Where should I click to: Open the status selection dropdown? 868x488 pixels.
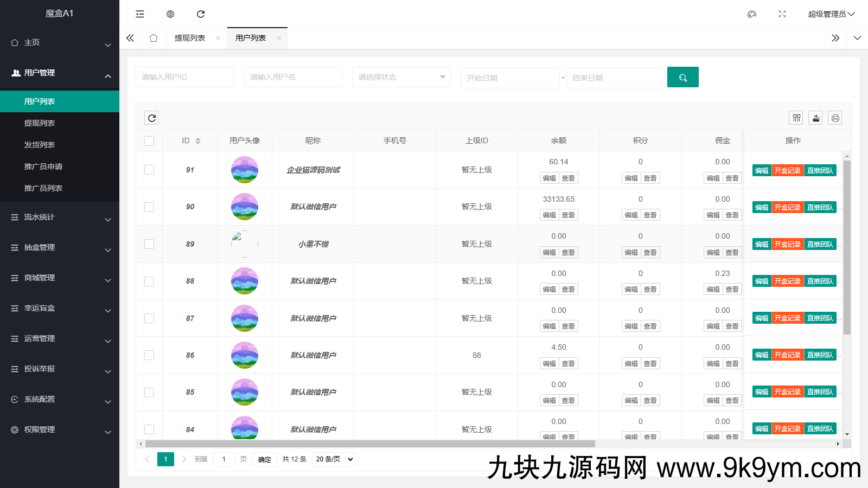tap(401, 77)
